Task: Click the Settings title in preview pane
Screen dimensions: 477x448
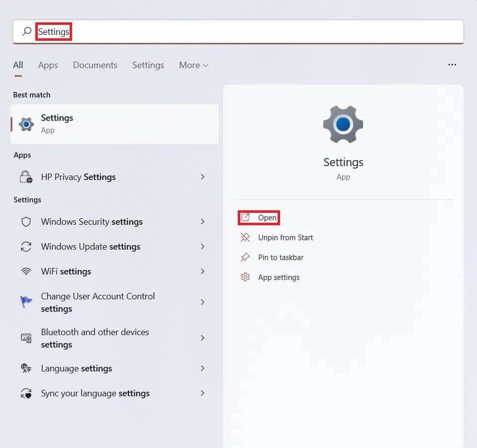Action: click(x=343, y=163)
